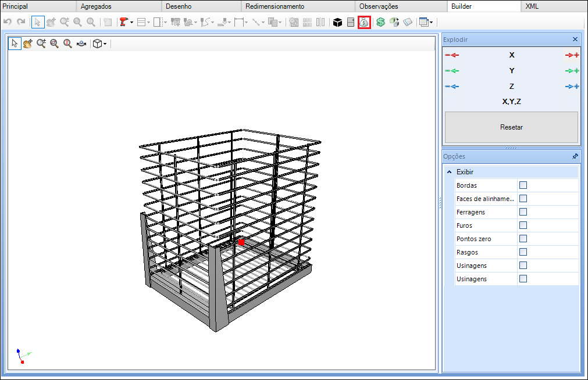Screen dimensions: 588x380
Task: Decrease Z explode with blue minus arrow
Action: click(x=452, y=87)
